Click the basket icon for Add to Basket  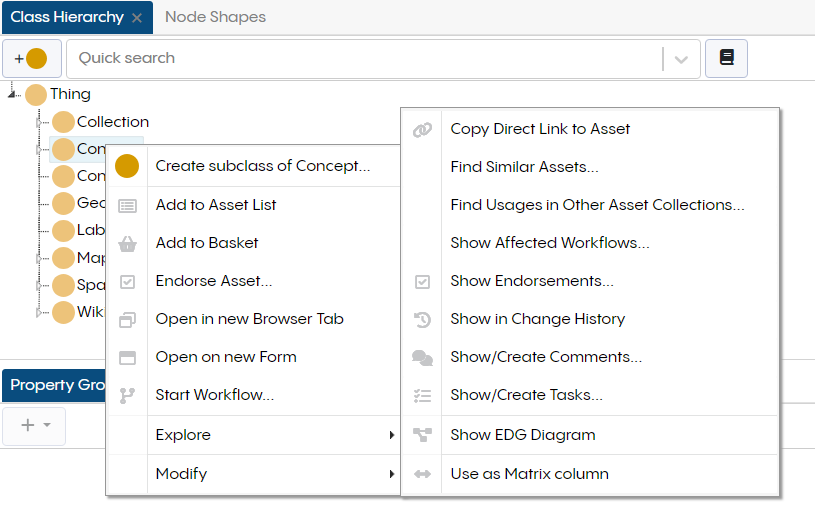point(127,244)
